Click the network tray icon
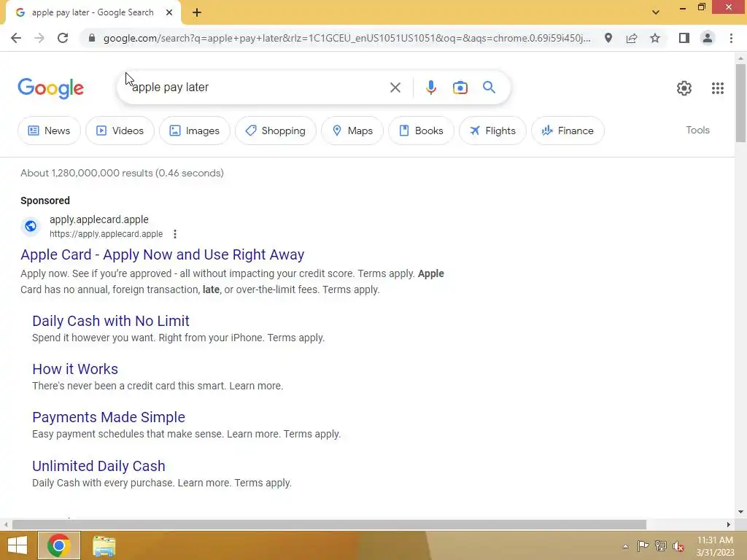Viewport: 747px width, 560px height. click(x=660, y=545)
